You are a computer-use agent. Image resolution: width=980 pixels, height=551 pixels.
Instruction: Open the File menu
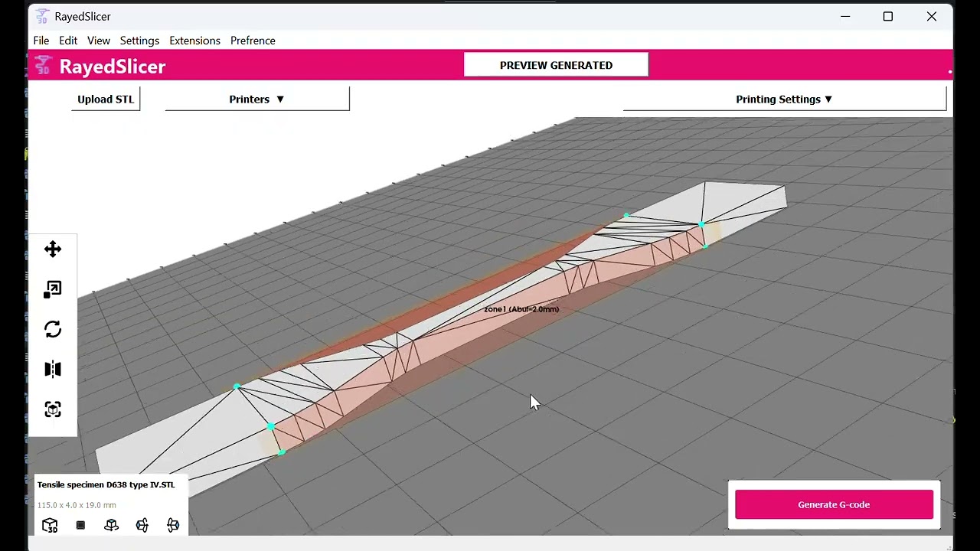[41, 41]
